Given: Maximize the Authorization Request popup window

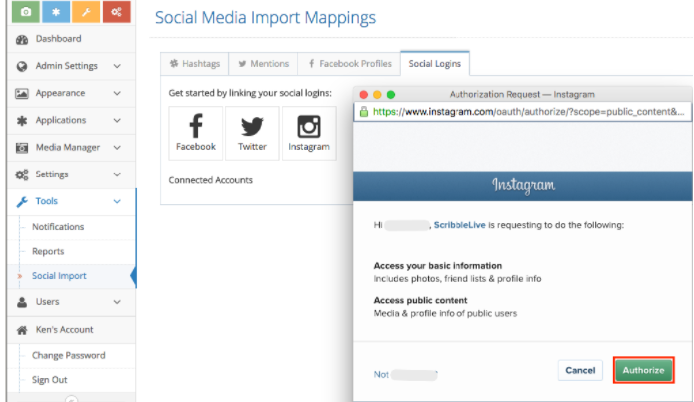Looking at the screenshot, I should click(391, 95).
